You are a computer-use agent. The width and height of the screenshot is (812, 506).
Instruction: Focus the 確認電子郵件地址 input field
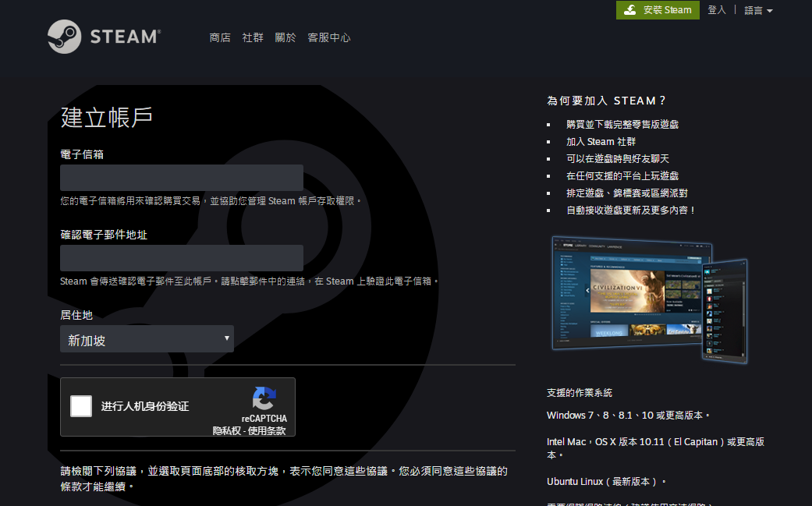tap(182, 258)
